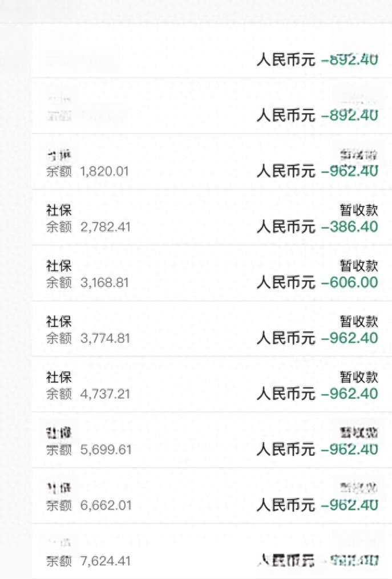Open the 社保 transaction with balance 2,782.41
Viewport: 392px width, 579px height.
pos(212,217)
